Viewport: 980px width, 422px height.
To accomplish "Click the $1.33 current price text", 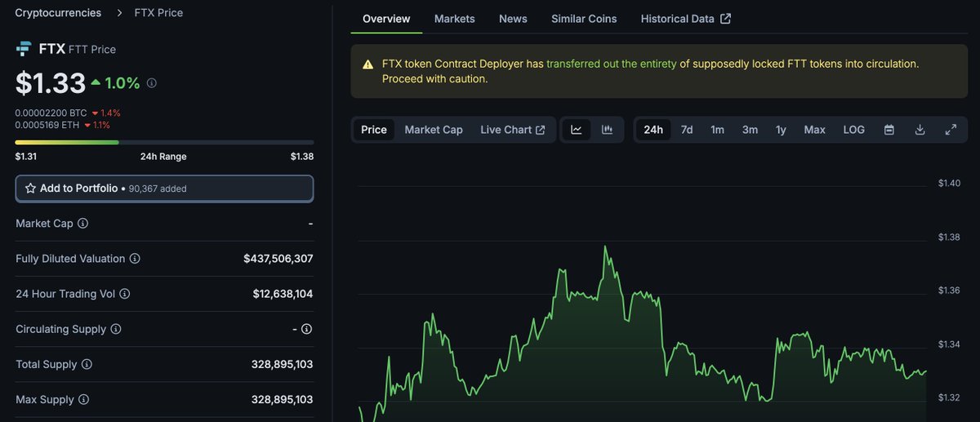I will 51,82.
